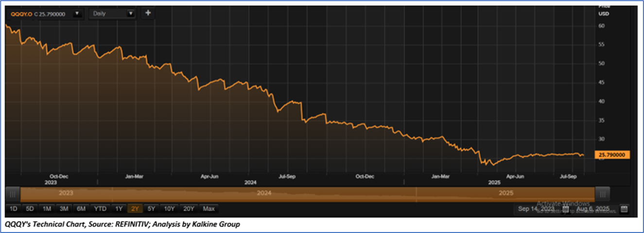The height and width of the screenshot is (233, 644).
Task: Select the 1Y time range
Action: [x=119, y=209]
